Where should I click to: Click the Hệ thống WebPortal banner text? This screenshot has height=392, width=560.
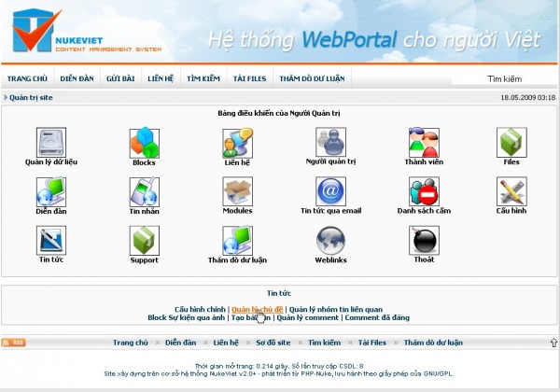click(374, 39)
